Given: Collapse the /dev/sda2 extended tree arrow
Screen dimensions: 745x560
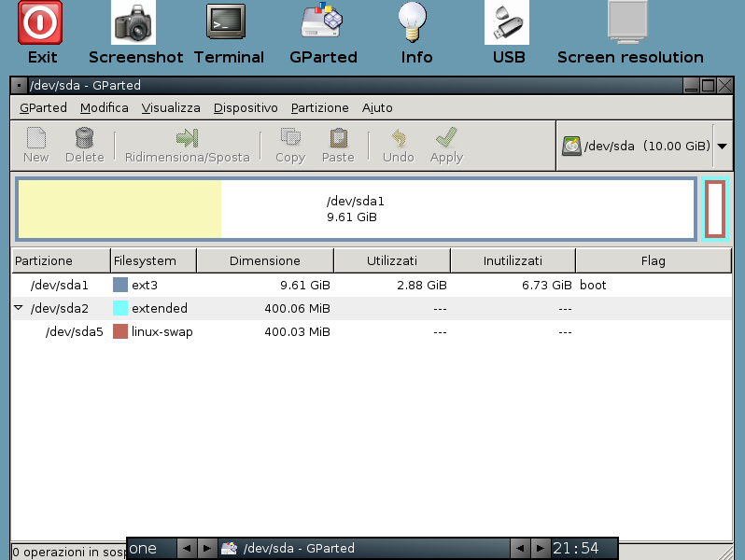Looking at the screenshot, I should (19, 308).
